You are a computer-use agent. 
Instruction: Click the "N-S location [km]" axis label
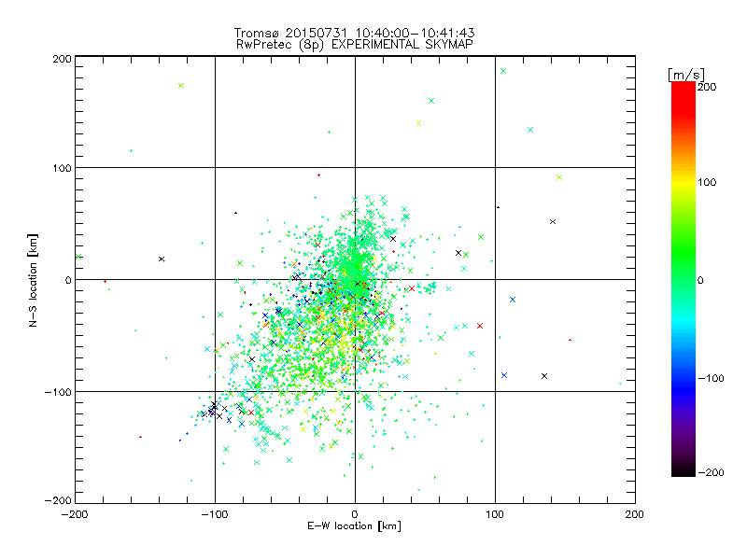33,280
